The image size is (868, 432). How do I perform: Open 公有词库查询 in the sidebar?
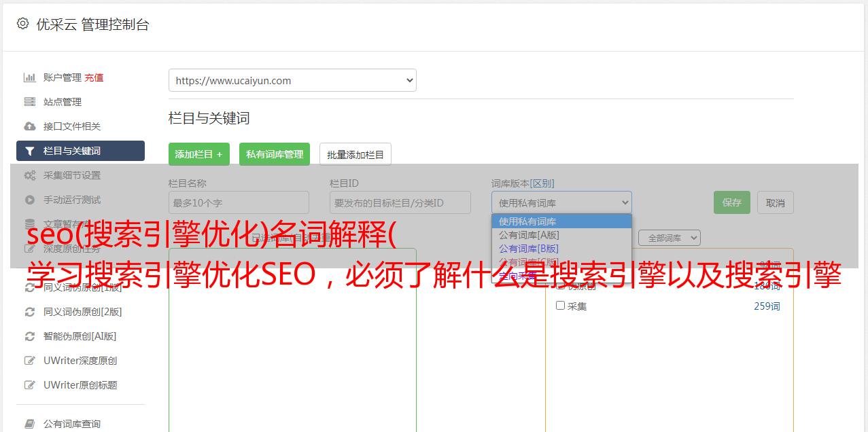tap(72, 424)
